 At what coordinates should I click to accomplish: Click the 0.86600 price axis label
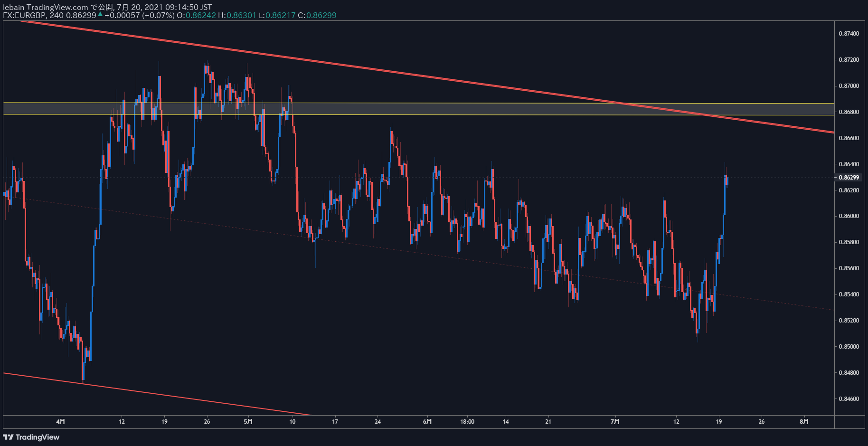(849, 138)
